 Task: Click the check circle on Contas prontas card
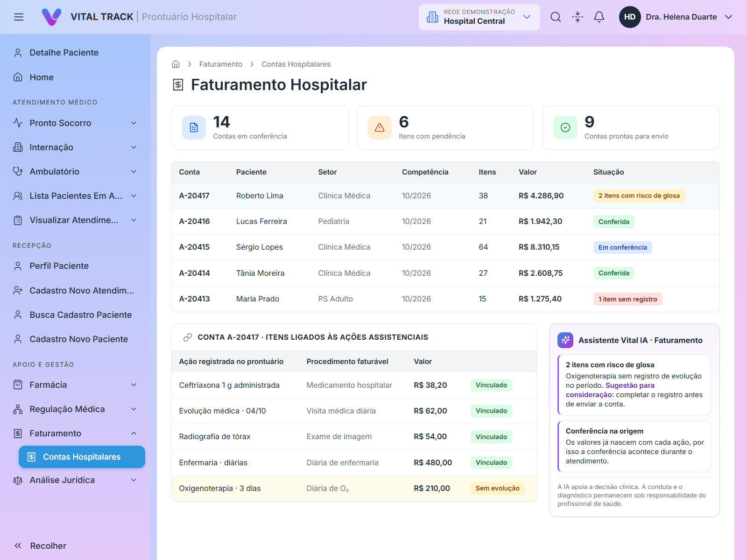point(565,127)
